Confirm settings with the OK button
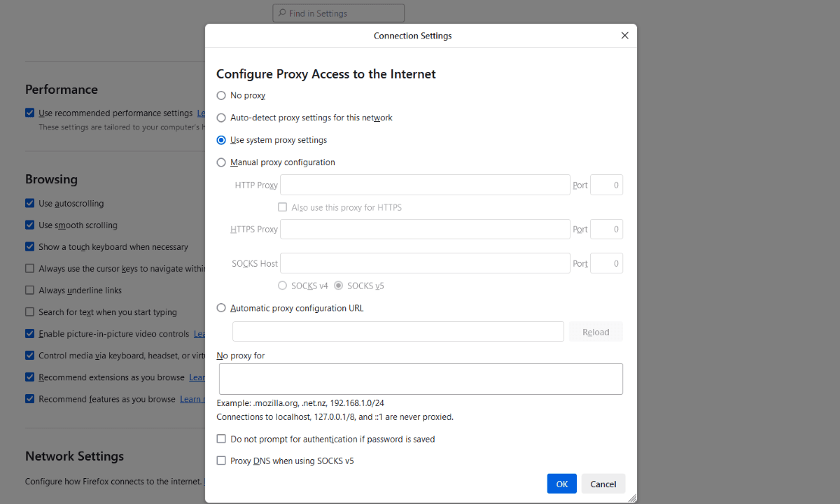This screenshot has height=504, width=840. (x=562, y=484)
